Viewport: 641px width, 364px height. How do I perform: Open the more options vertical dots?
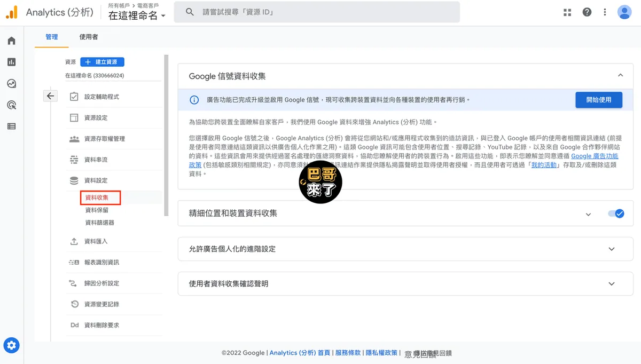pos(605,12)
